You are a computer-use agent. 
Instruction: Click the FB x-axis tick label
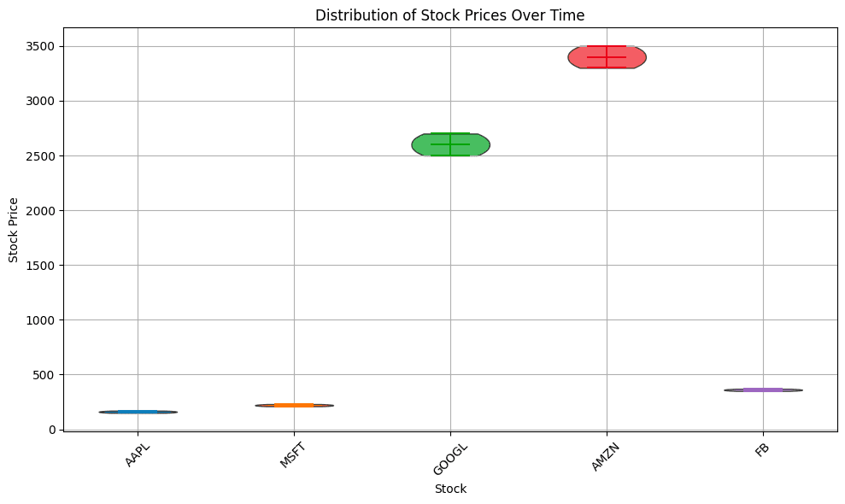pyautogui.click(x=762, y=449)
